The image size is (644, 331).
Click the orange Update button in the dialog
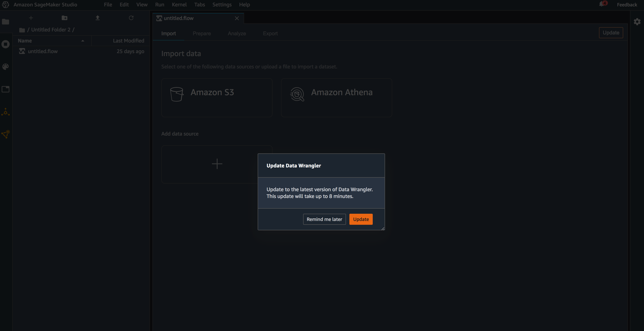[x=361, y=219]
